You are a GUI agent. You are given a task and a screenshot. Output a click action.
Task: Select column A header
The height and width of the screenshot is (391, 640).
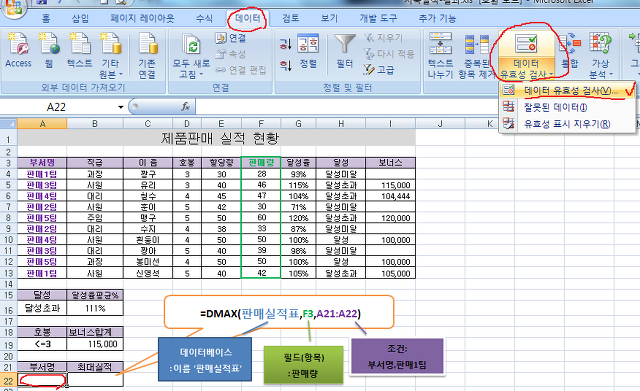[x=42, y=124]
